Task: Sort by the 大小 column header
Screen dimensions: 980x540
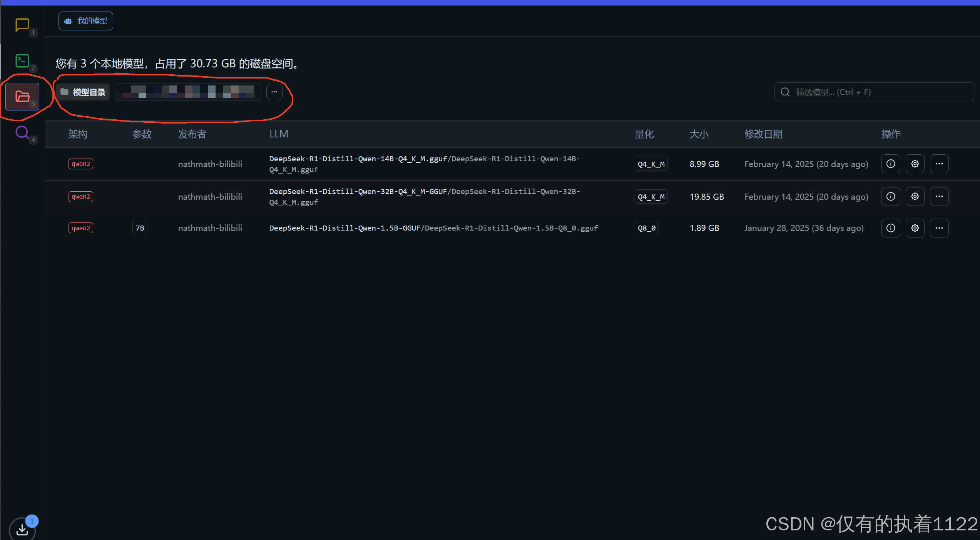Action: tap(699, 134)
